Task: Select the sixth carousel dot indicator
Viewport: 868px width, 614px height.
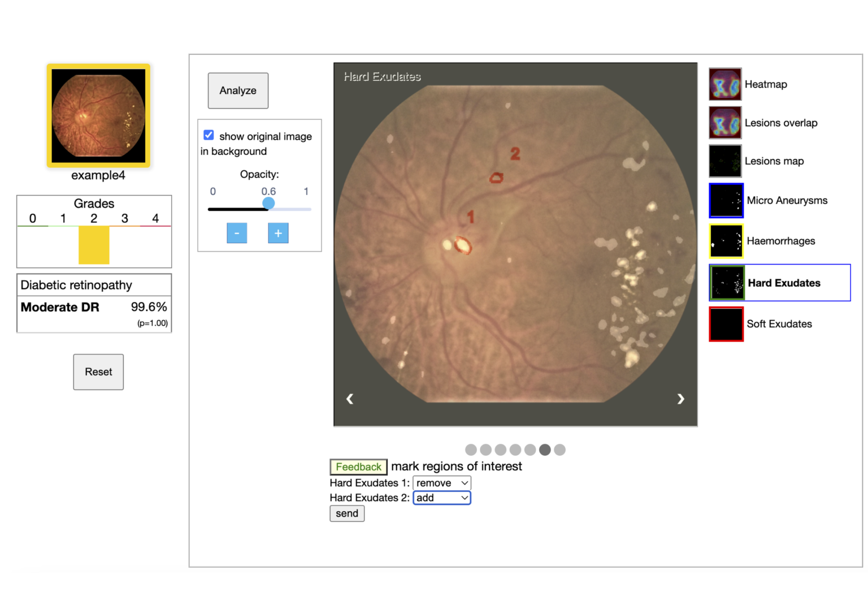Action: [544, 449]
